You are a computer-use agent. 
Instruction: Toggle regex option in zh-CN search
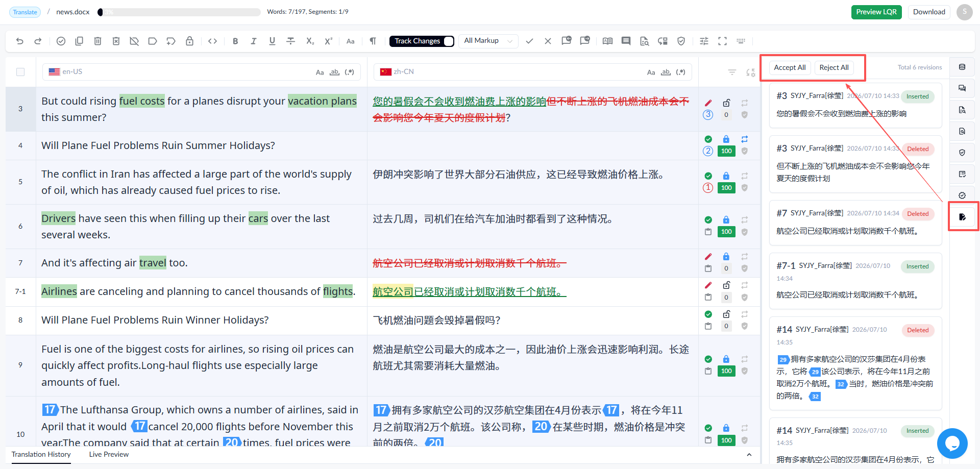pos(680,72)
